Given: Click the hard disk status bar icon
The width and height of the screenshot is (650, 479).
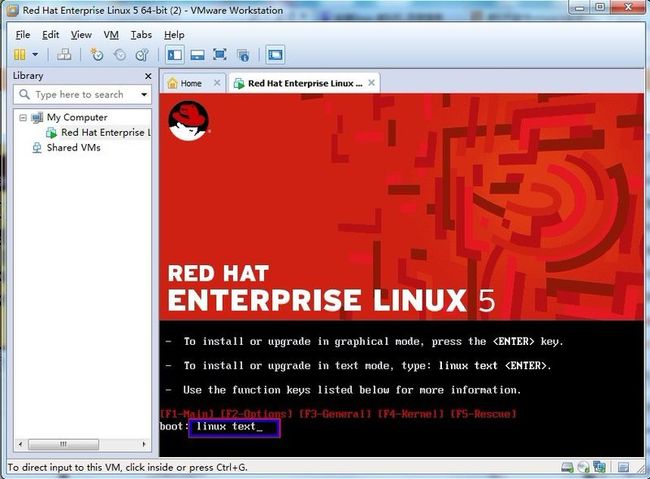Looking at the screenshot, I should pyautogui.click(x=567, y=467).
